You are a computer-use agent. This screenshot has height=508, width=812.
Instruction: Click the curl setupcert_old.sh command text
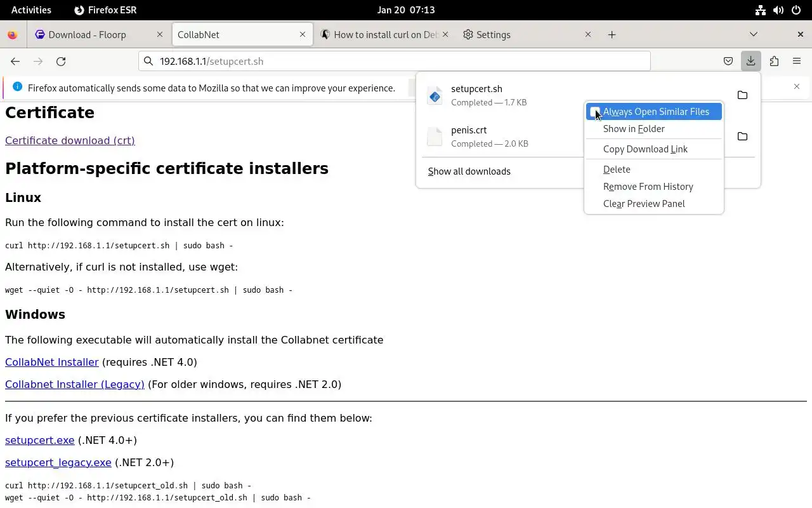tap(128, 485)
